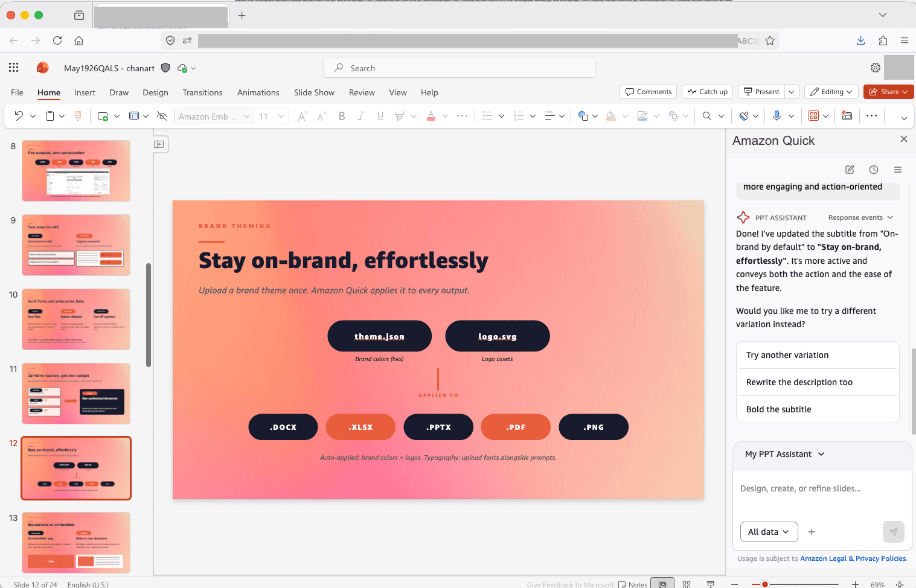Click the zoom in plus button
This screenshot has width=916, height=588.
[x=855, y=584]
